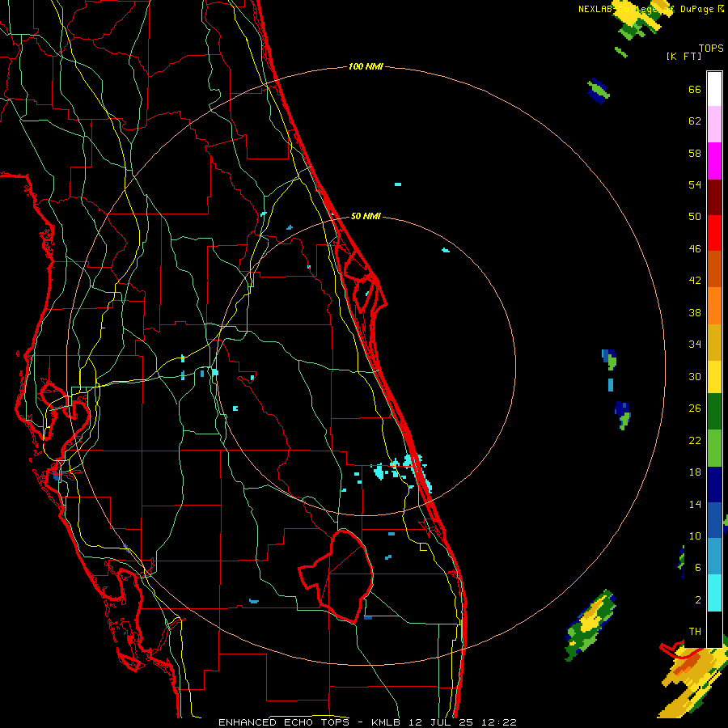The image size is (728, 728).
Task: Select the "34" scale value
Action: [x=695, y=345]
